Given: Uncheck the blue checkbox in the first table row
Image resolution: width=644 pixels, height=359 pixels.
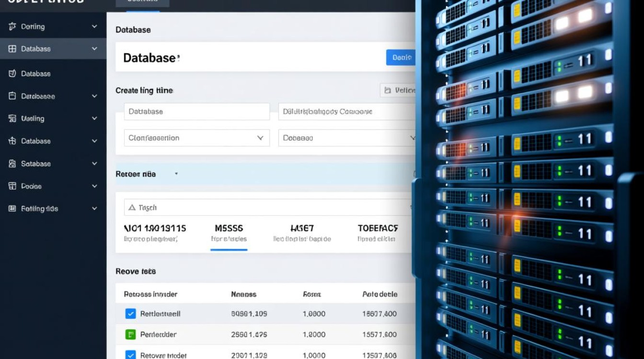Looking at the screenshot, I should tap(130, 314).
